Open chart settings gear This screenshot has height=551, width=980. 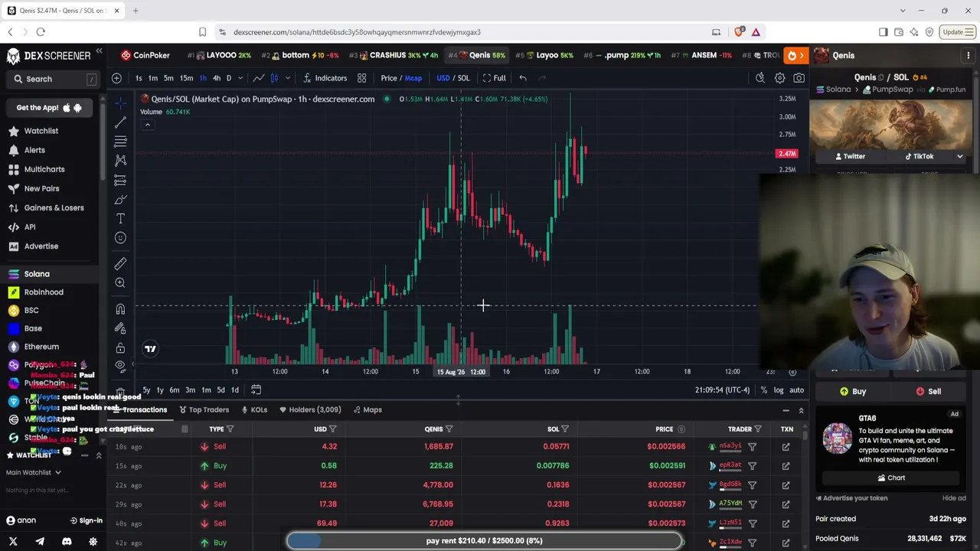(779, 78)
